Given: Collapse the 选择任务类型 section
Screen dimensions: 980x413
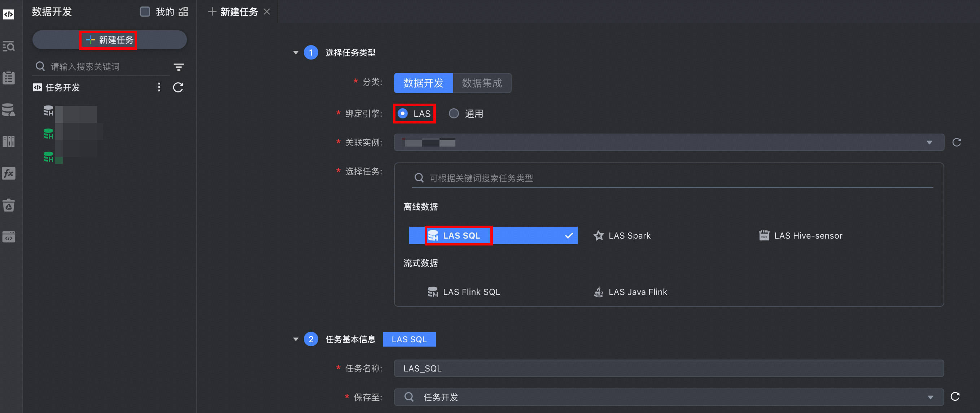Looking at the screenshot, I should coord(296,53).
